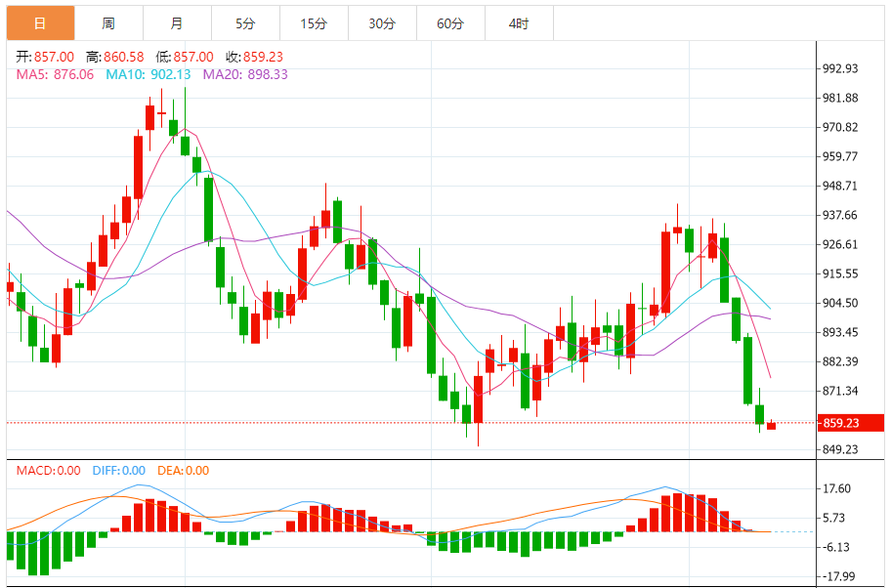Click the DIFF:0.00 indicator label
The image size is (891, 588).
point(119,471)
